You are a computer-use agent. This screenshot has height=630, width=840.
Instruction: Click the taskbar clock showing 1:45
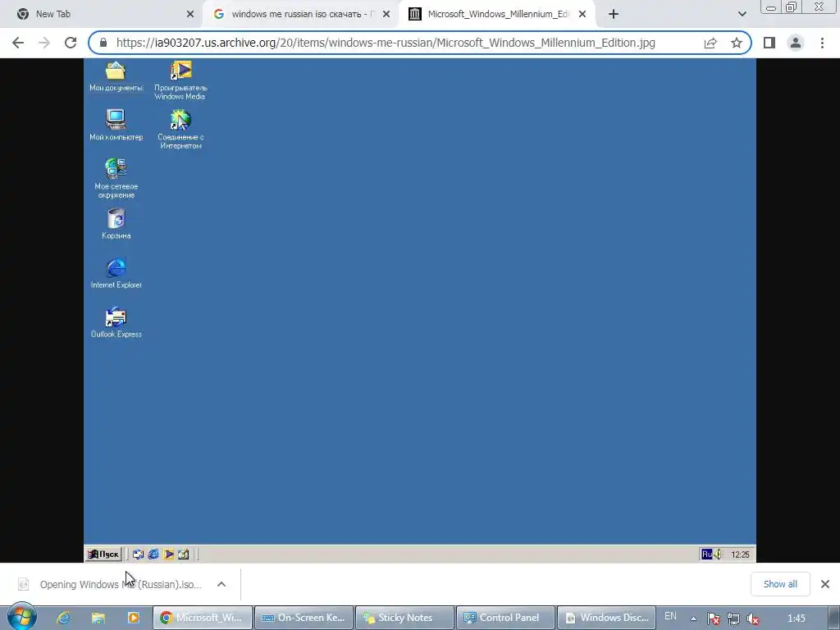796,619
